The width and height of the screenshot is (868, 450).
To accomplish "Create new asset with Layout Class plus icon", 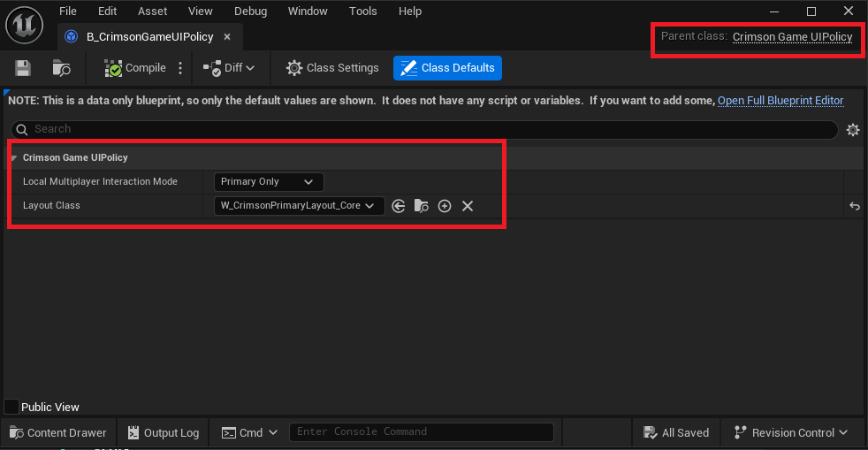I will (445, 206).
